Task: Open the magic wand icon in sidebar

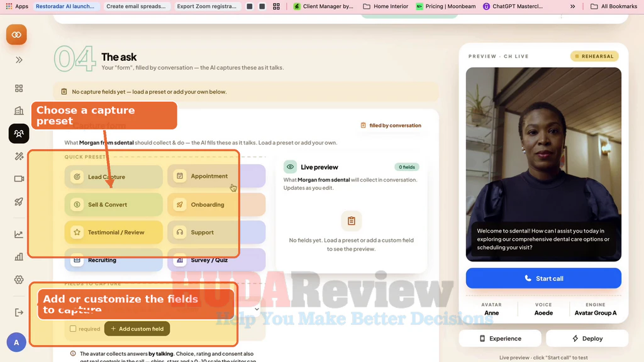Action: (19, 156)
